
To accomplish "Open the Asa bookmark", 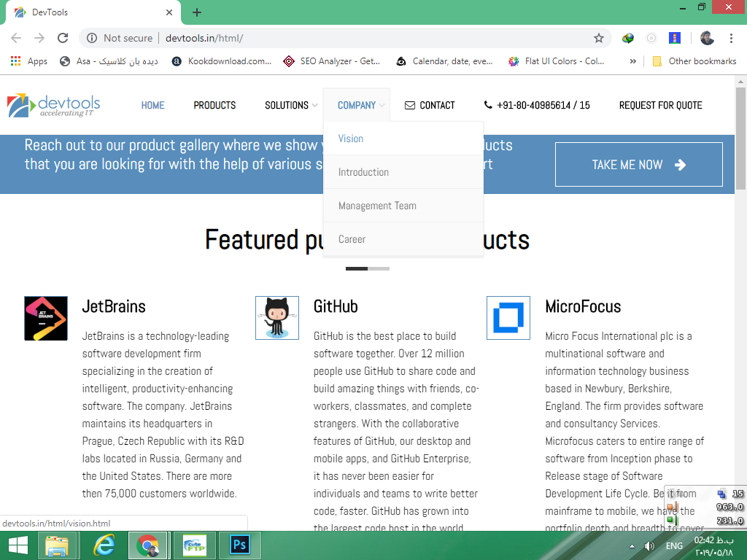I will click(109, 61).
